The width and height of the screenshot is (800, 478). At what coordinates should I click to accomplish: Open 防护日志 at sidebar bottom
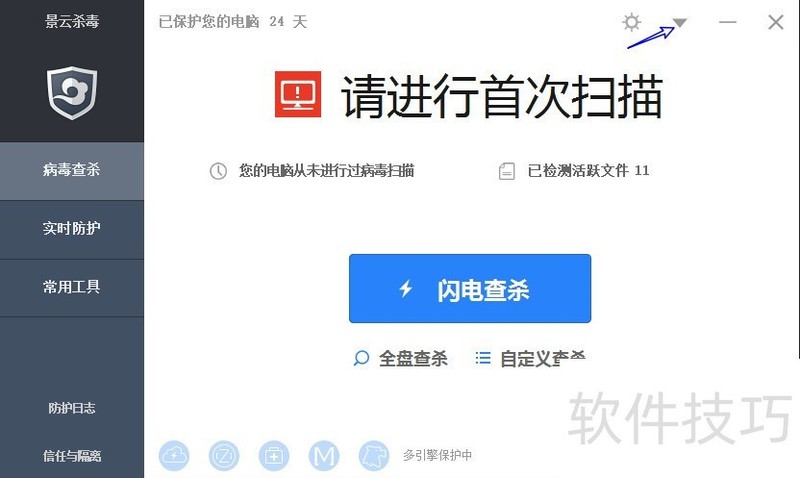click(x=72, y=408)
